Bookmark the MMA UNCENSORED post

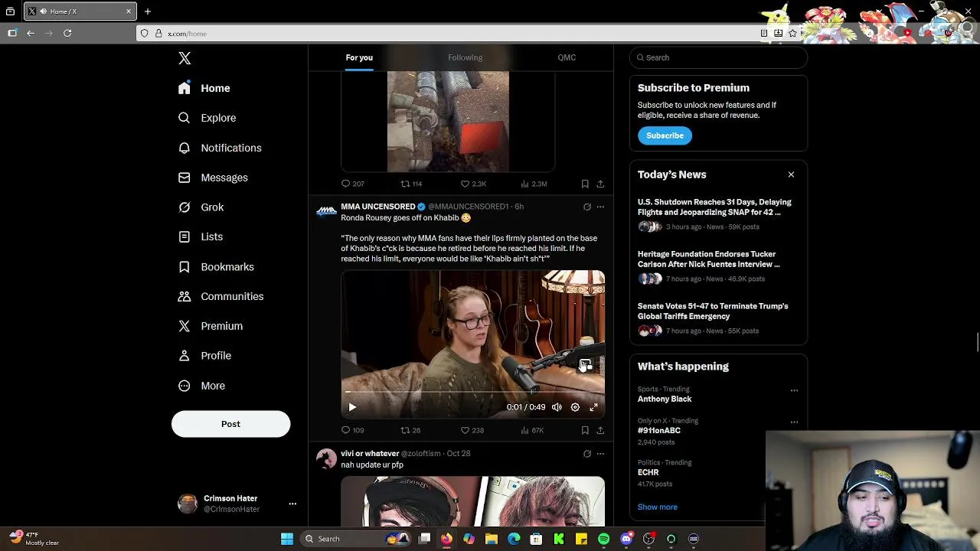tap(585, 430)
